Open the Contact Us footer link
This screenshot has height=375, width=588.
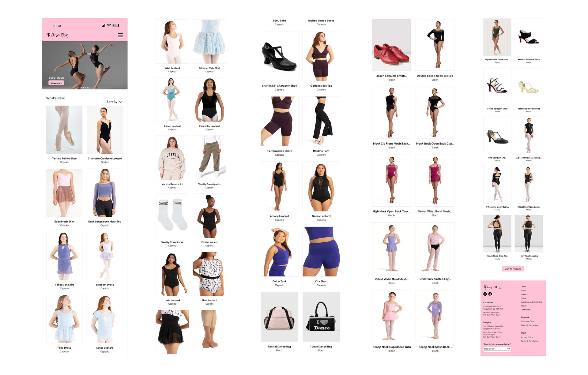(525, 309)
